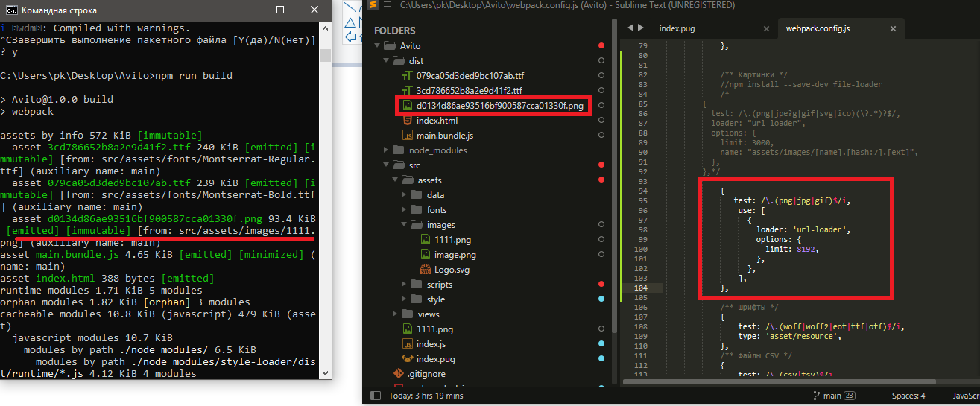Click the limit value 8192 in the editor
The width and height of the screenshot is (980, 406).
click(x=806, y=250)
